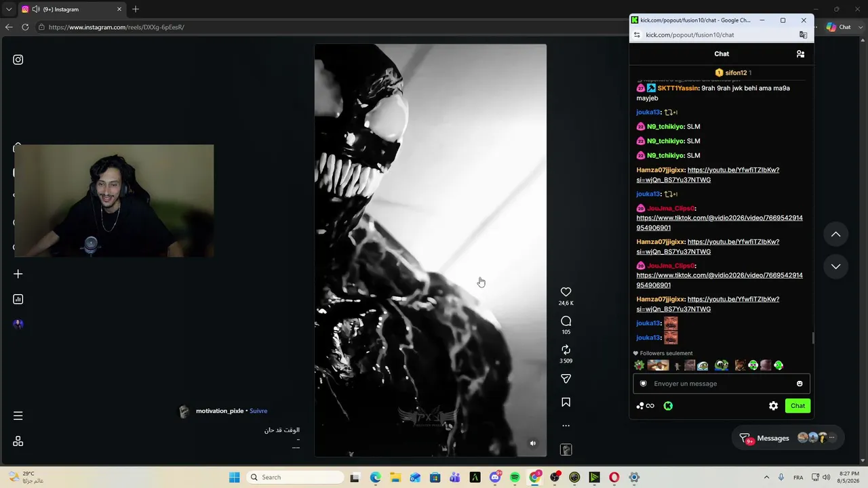Open reel more options ellipsis
868x488 pixels.
pyautogui.click(x=566, y=426)
